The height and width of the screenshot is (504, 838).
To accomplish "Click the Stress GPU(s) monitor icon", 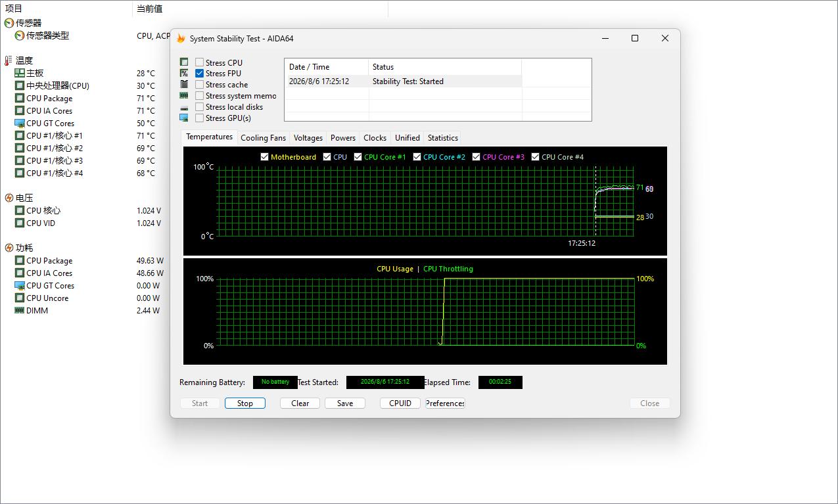I will point(184,118).
